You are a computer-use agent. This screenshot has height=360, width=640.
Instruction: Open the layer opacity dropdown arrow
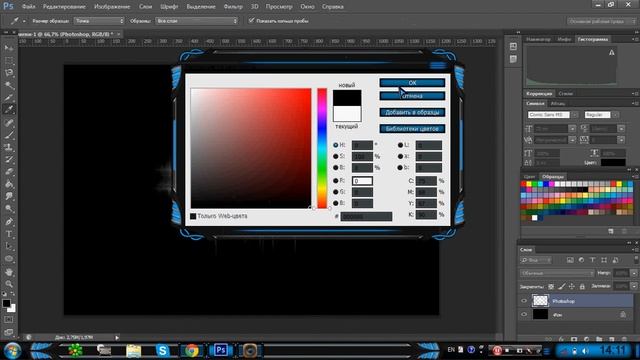(633, 273)
